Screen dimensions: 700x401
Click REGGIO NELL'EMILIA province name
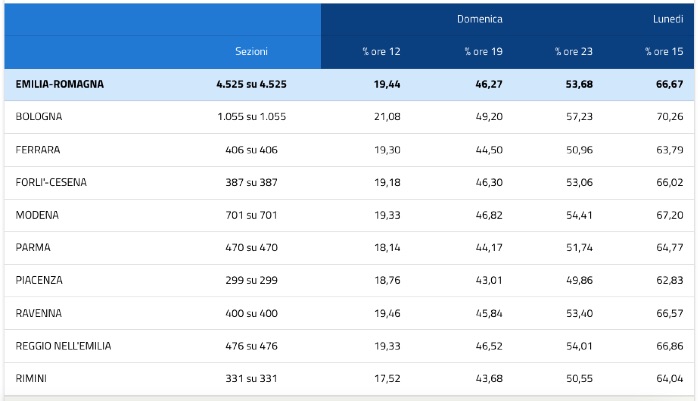coord(63,346)
